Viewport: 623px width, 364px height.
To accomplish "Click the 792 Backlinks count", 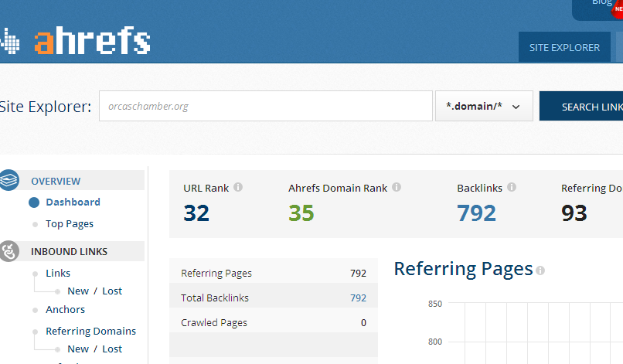I will [x=476, y=213].
